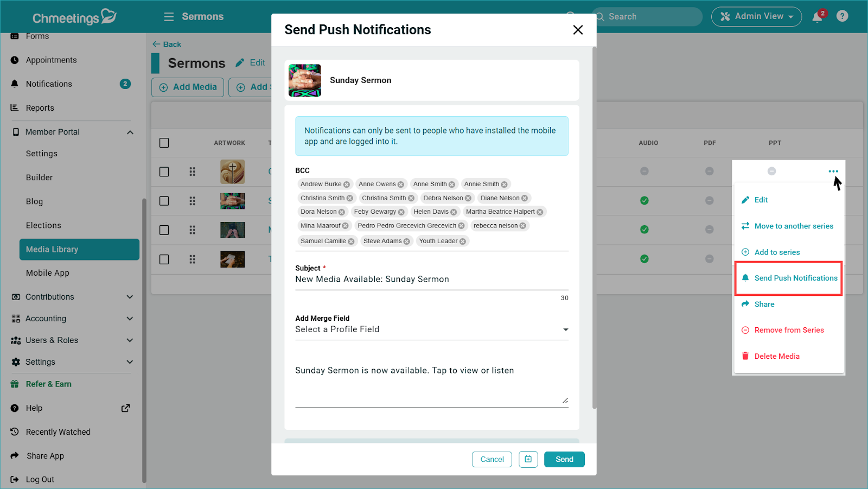868x489 pixels.
Task: Remove Andrew Burke from BCC recipients
Action: (347, 185)
